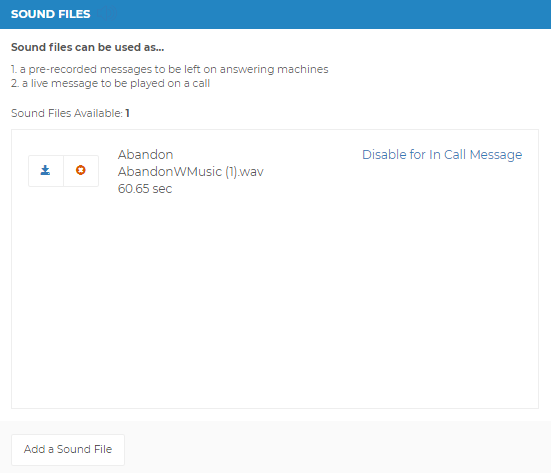The image size is (551, 473).
Task: Click the pre-recorded messages description line
Action: pos(170,69)
